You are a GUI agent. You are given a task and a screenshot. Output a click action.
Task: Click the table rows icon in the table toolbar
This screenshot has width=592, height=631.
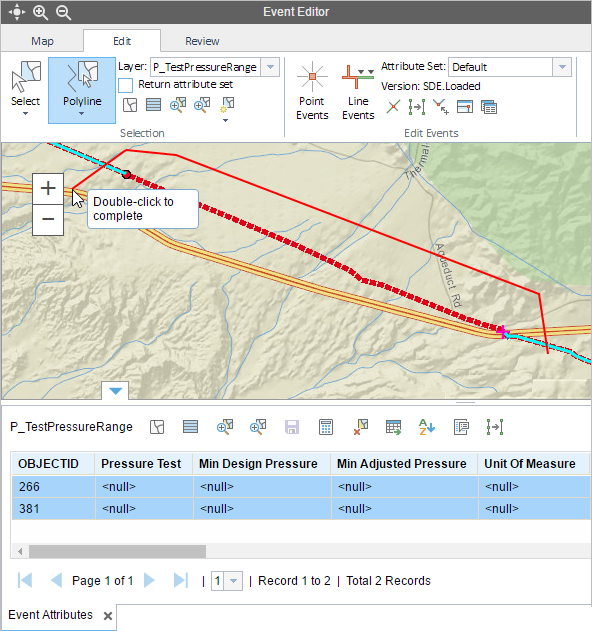click(190, 427)
